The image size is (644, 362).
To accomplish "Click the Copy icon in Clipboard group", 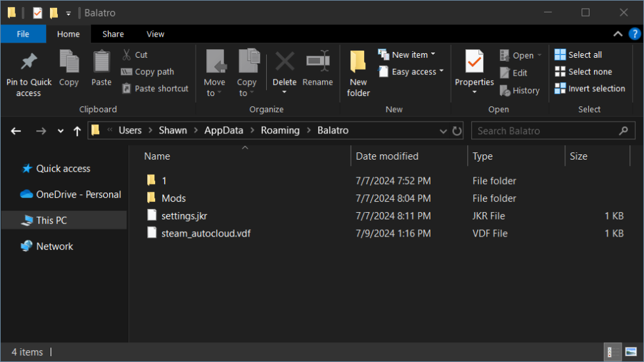I will coord(69,63).
